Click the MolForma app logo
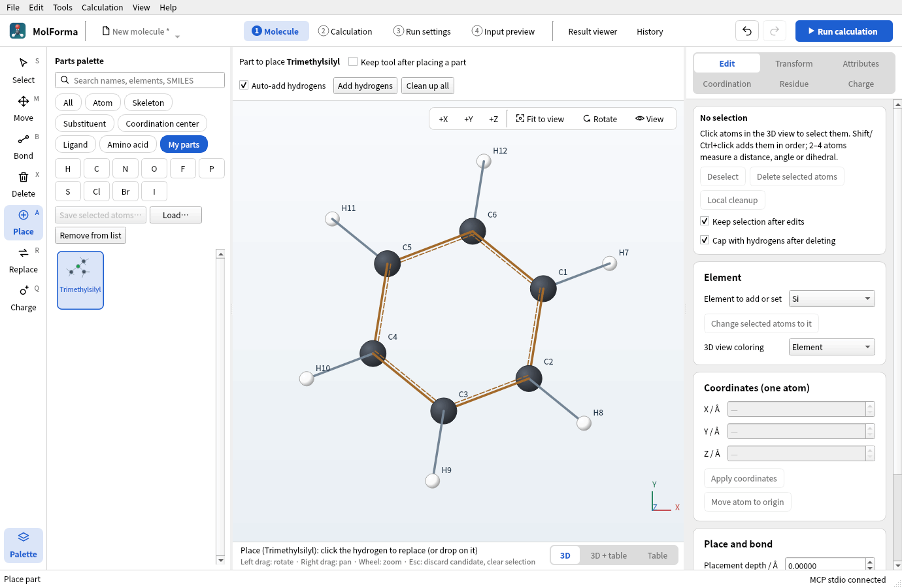This screenshot has height=588, width=902. (x=18, y=31)
